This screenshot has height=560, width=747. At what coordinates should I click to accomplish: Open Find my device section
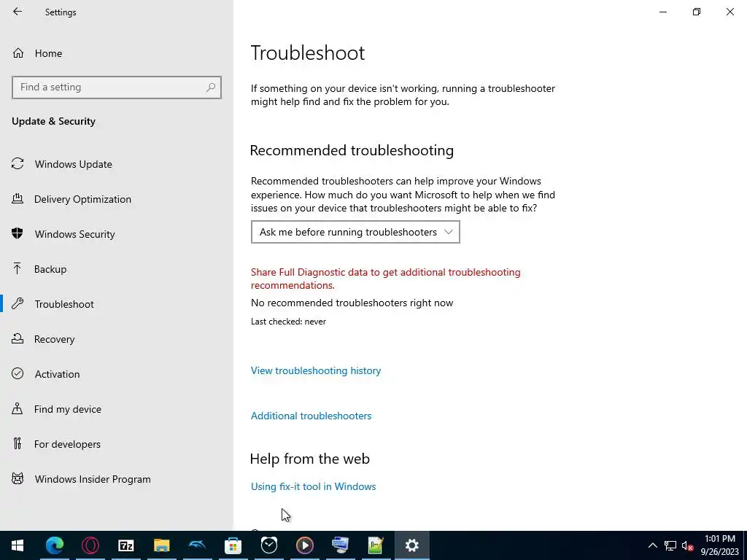point(117,409)
